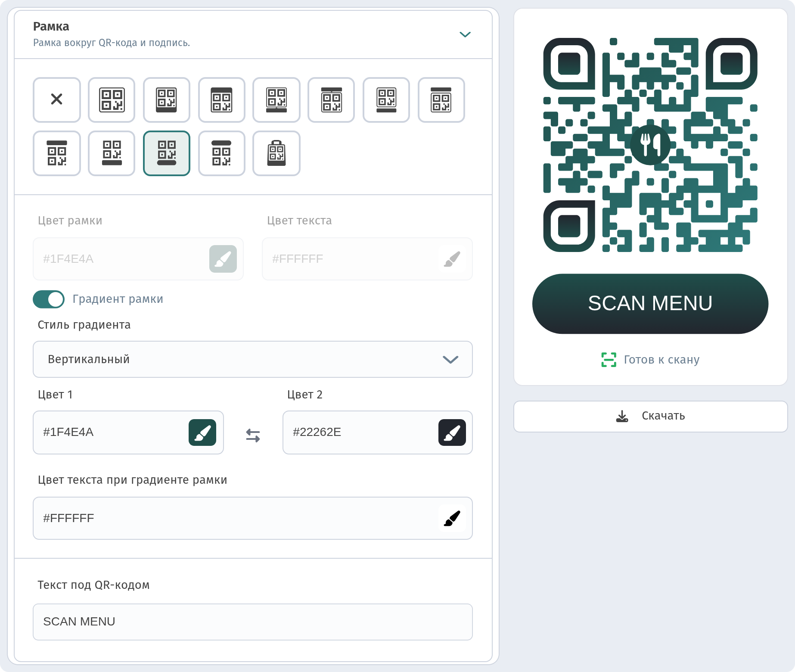795x672 pixels.
Task: Select the highlighted frame with rounded bottom pill
Action: [x=167, y=153]
